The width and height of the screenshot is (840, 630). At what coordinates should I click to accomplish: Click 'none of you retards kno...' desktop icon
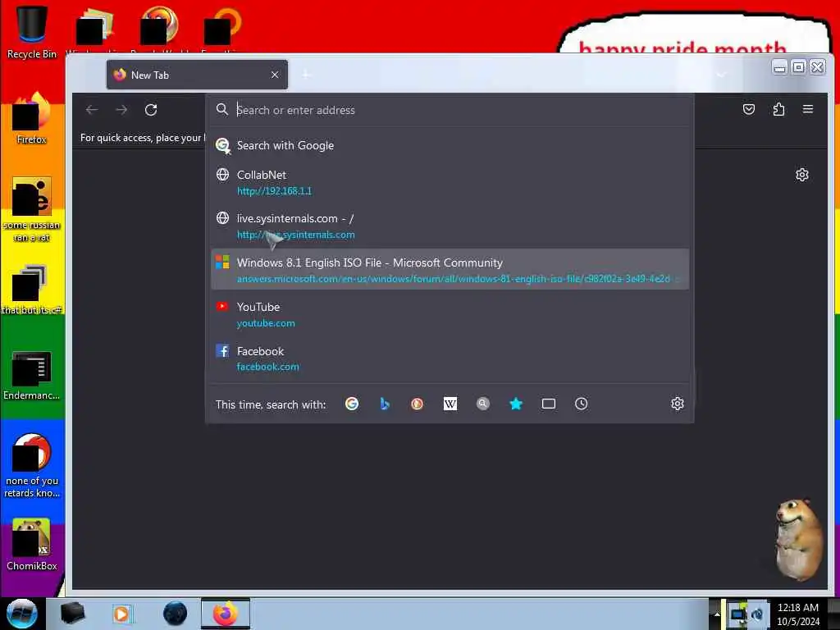pos(32,466)
